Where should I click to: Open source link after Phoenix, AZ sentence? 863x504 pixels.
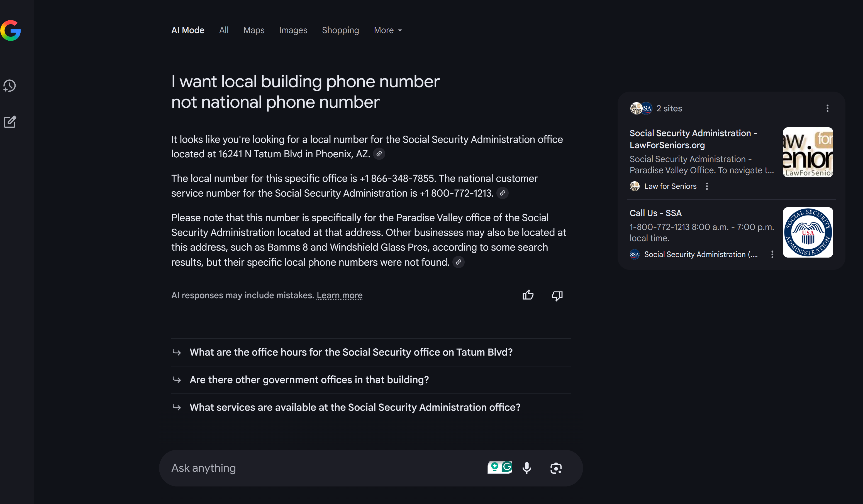click(379, 154)
